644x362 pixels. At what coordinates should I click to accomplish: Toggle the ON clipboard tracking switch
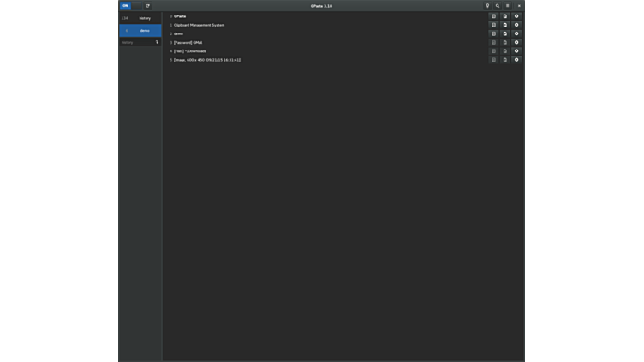click(x=125, y=6)
